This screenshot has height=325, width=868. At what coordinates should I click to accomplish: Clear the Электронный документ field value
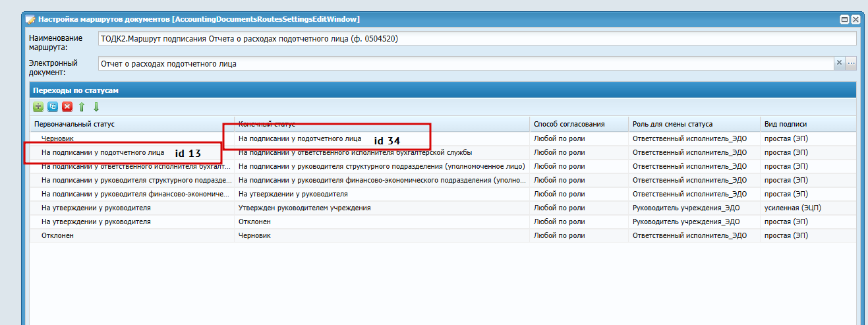click(839, 63)
